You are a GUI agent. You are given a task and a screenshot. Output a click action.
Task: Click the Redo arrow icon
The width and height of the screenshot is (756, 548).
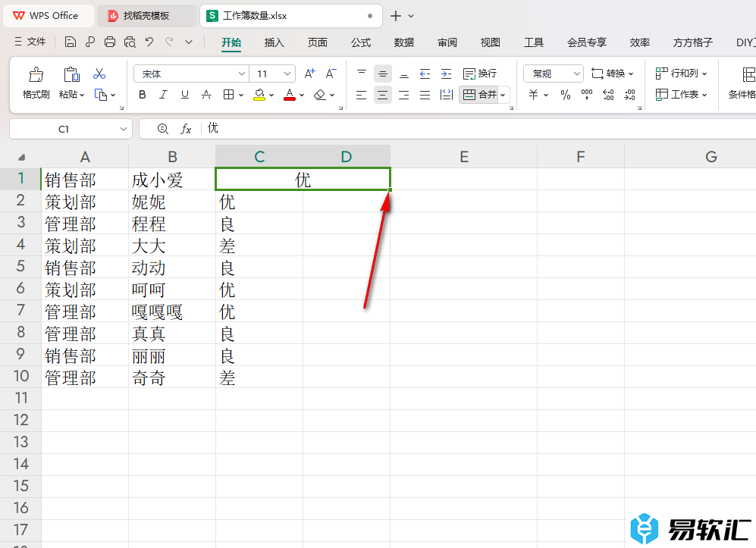[x=169, y=42]
